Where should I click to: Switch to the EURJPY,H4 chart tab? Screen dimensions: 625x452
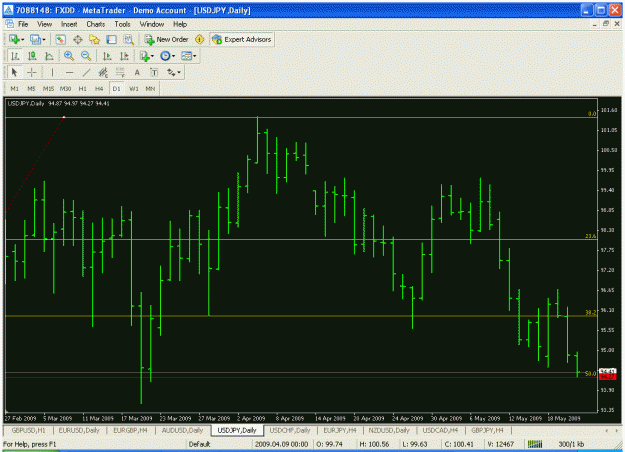[340, 430]
